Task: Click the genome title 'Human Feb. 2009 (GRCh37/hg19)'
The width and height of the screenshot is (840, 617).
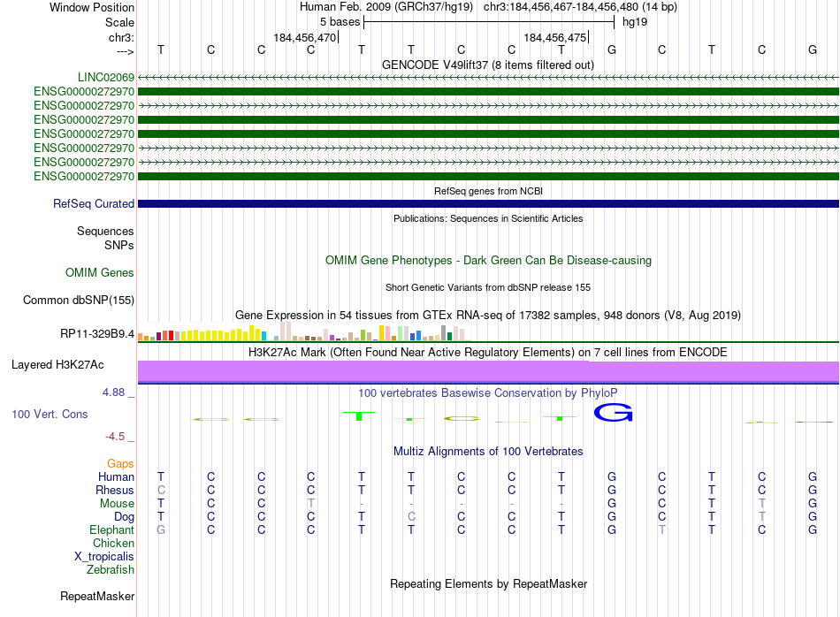Action: [386, 7]
